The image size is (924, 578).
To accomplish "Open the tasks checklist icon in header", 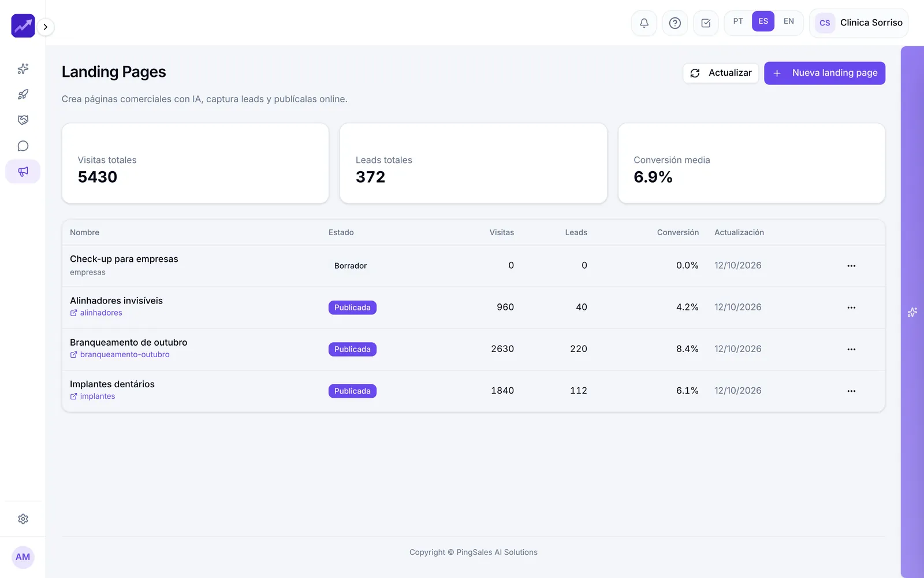I will (x=706, y=23).
